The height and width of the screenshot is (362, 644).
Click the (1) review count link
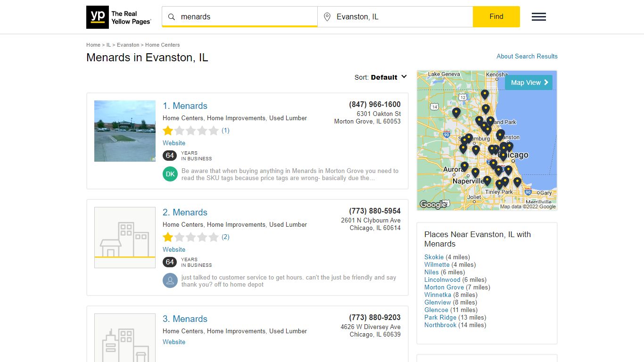pos(225,131)
